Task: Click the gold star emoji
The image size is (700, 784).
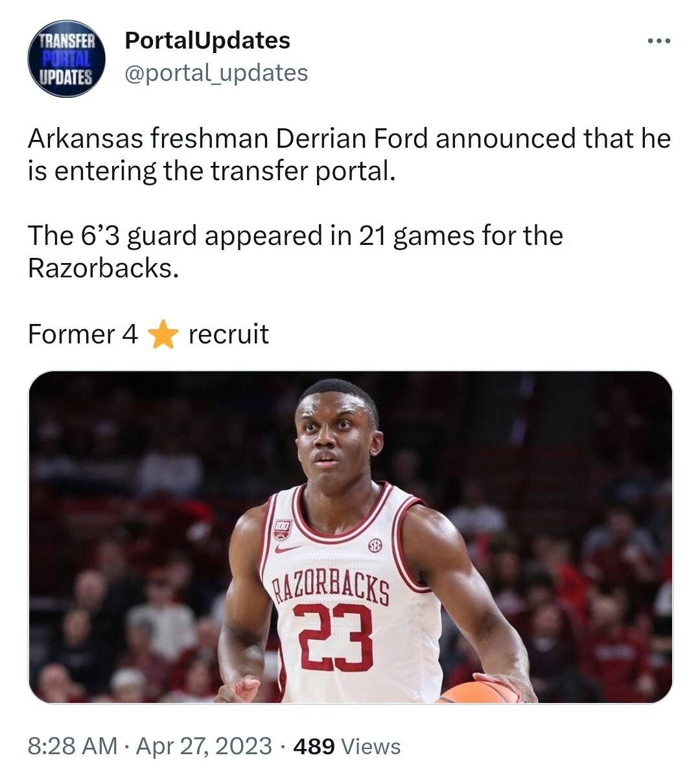Action: coord(163,335)
